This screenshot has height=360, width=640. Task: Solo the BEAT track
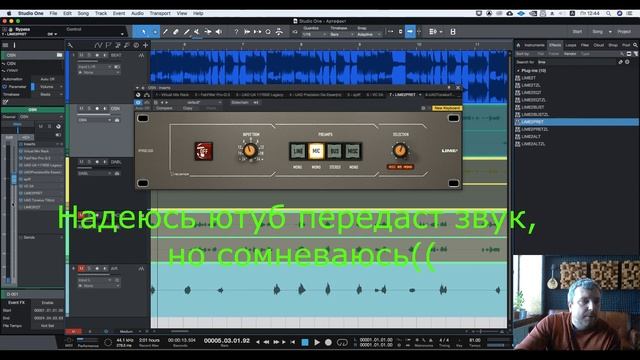(89, 55)
